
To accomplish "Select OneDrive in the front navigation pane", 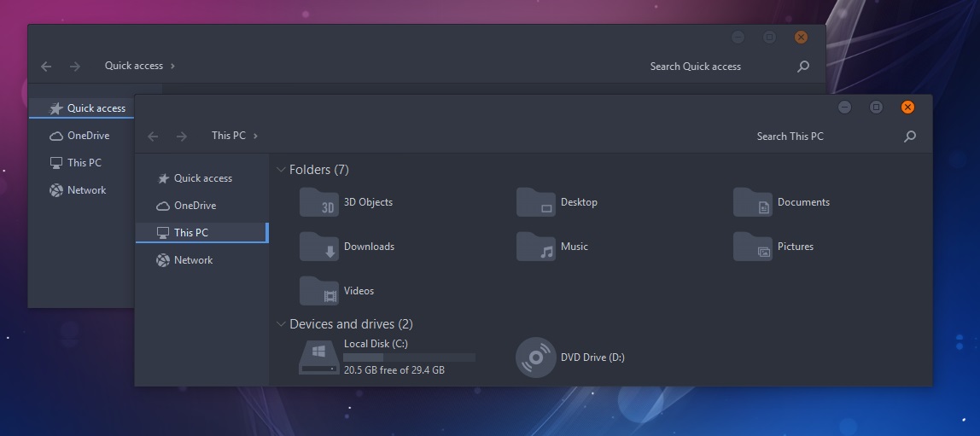I will 195,206.
